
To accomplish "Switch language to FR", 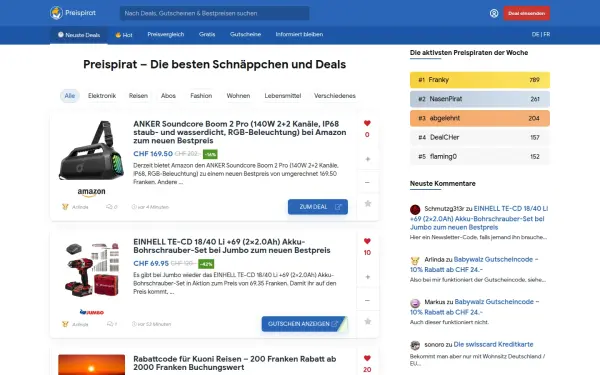I will [x=547, y=34].
